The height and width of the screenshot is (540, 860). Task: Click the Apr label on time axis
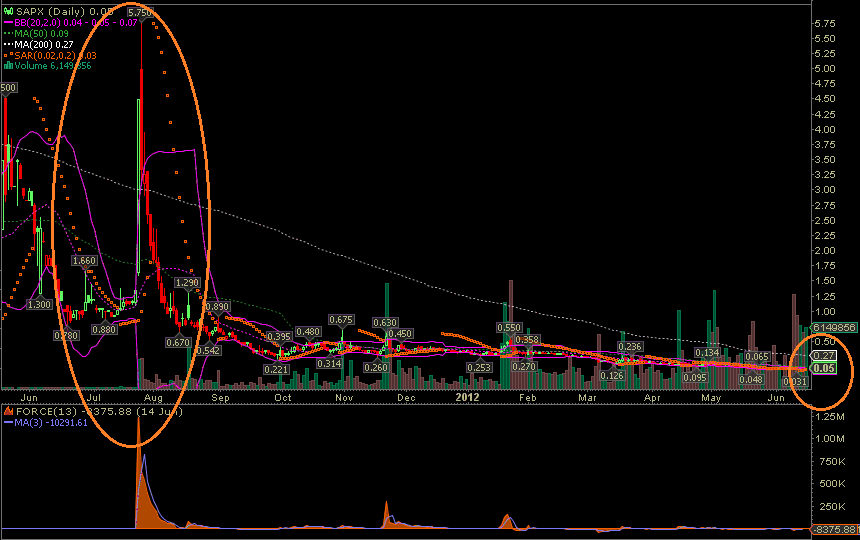[652, 397]
